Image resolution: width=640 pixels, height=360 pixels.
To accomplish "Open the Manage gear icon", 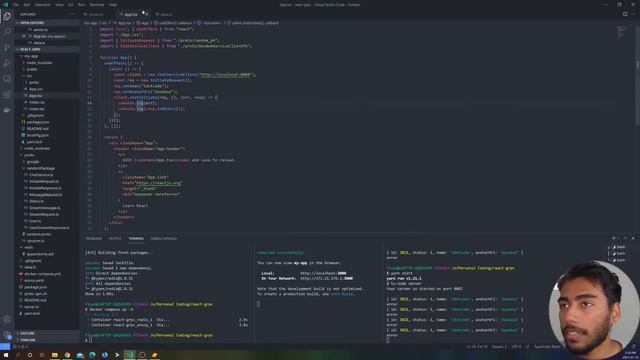I will (x=7, y=336).
